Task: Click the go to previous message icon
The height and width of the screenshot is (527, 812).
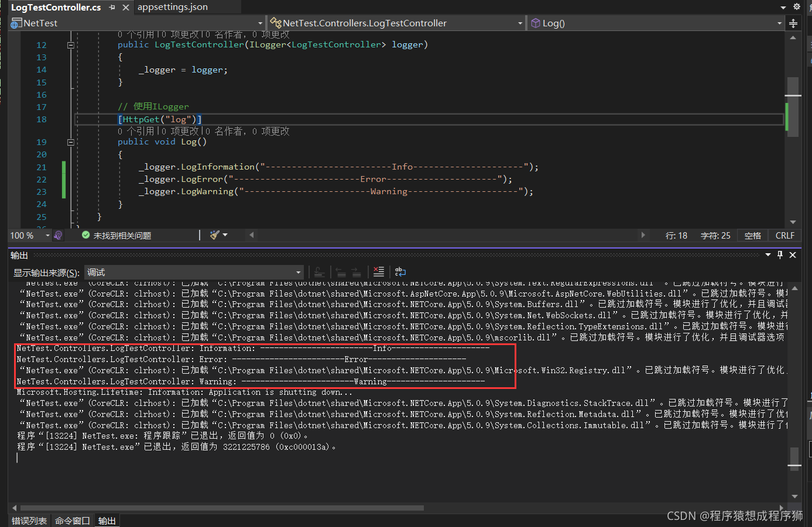Action: [x=341, y=272]
